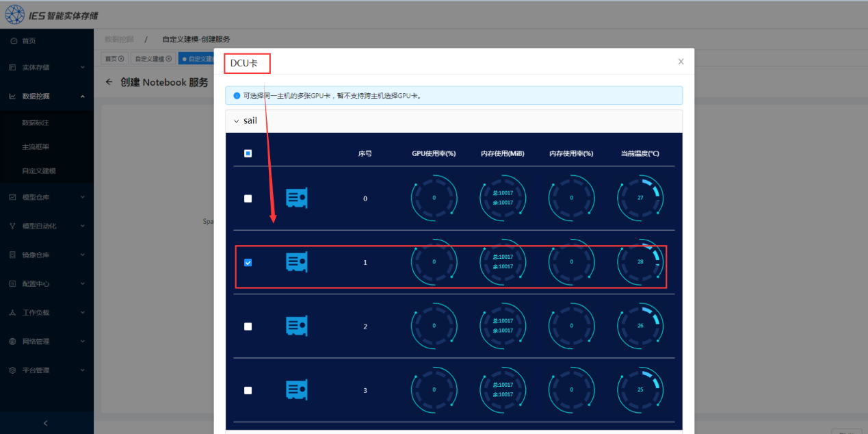The width and height of the screenshot is (868, 434).
Task: Click the GPU card icon for row 2
Action: (x=296, y=326)
